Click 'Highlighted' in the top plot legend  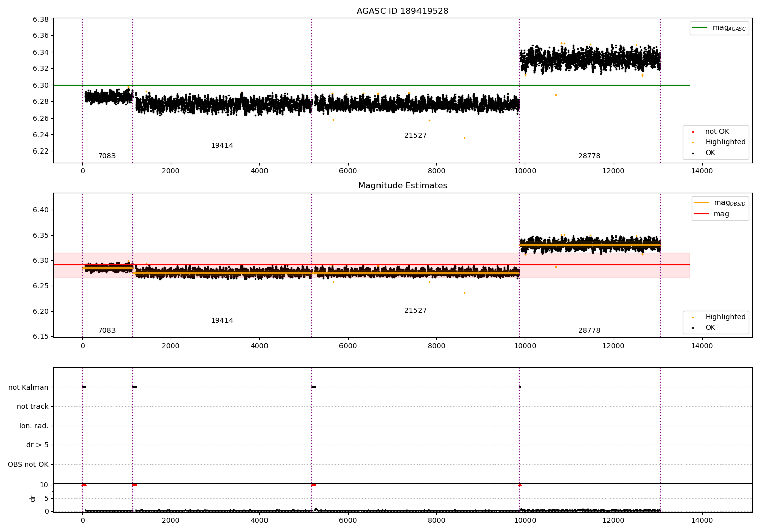pos(726,142)
